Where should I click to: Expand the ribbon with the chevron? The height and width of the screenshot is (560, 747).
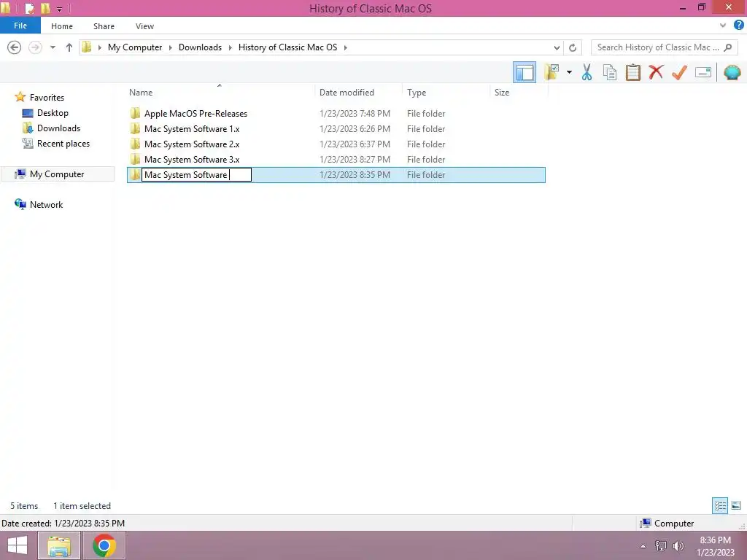(723, 26)
